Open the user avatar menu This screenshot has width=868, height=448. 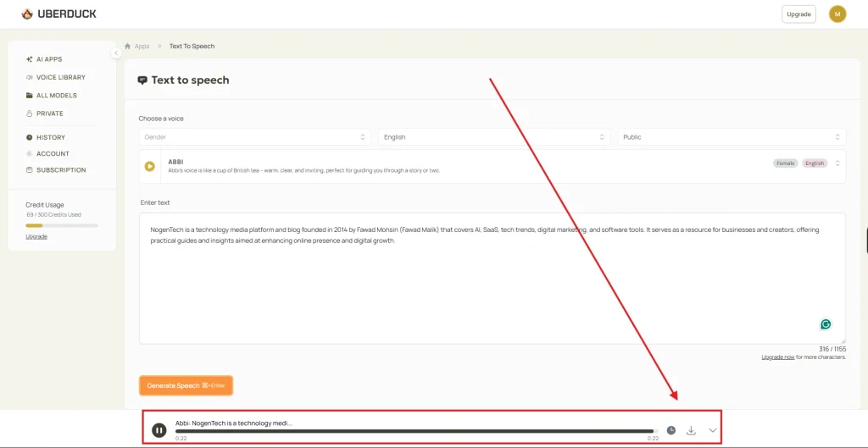coord(837,14)
